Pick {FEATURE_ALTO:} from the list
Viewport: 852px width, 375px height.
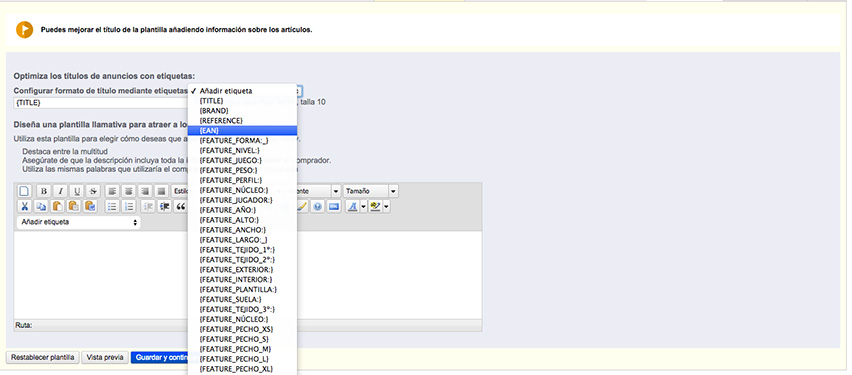click(x=242, y=220)
